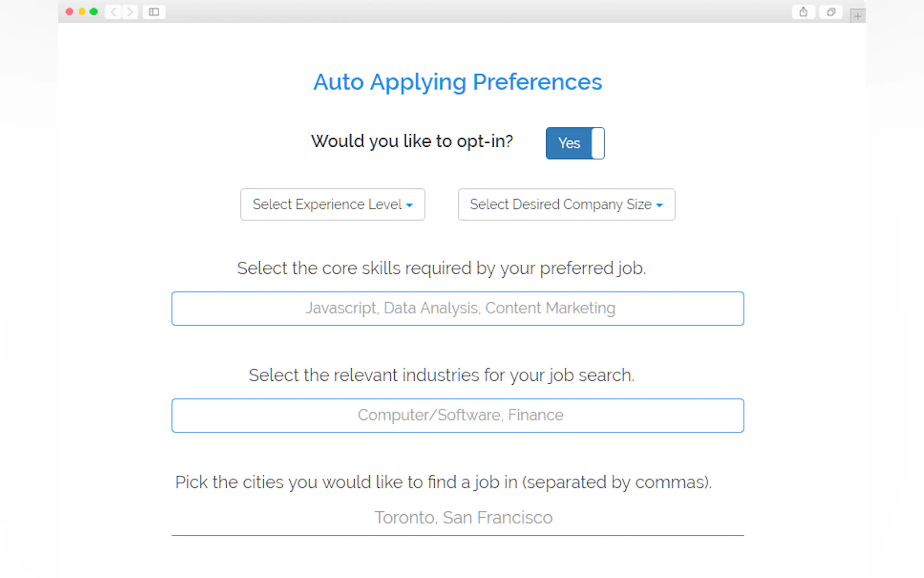The image size is (924, 578).
Task: Click the Auto Applying Preferences heading
Action: 458,82
